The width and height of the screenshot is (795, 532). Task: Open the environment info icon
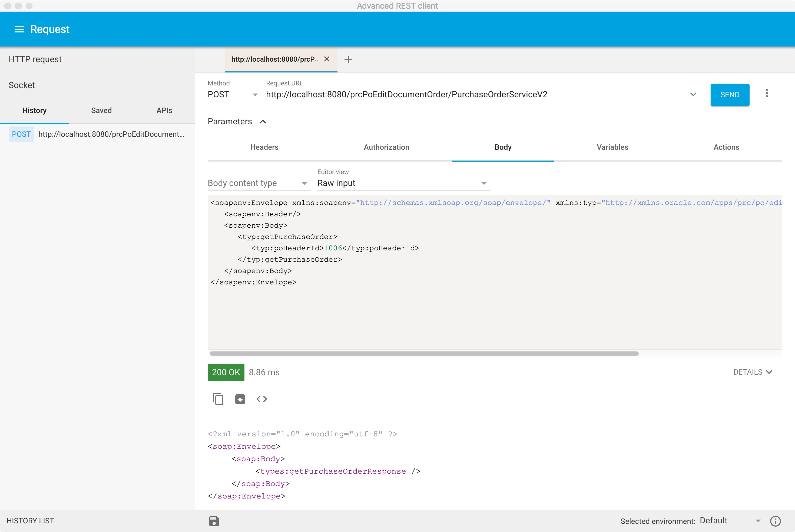pos(775,521)
